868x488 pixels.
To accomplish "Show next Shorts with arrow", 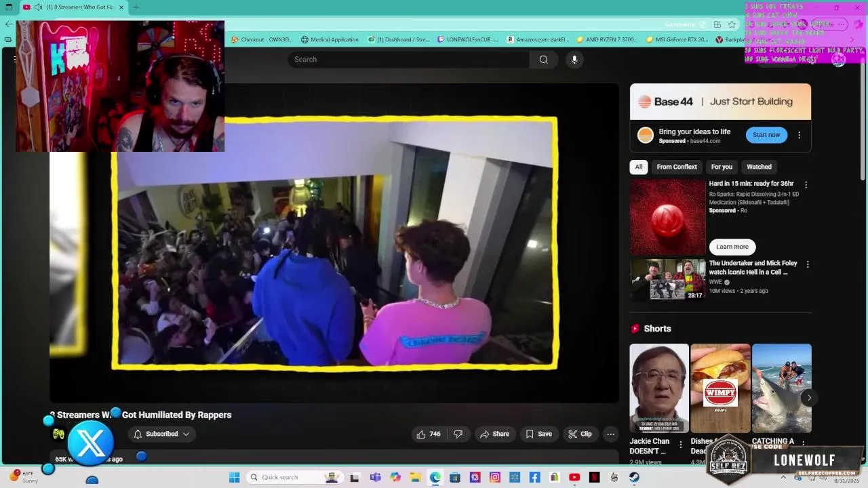I will tap(808, 398).
